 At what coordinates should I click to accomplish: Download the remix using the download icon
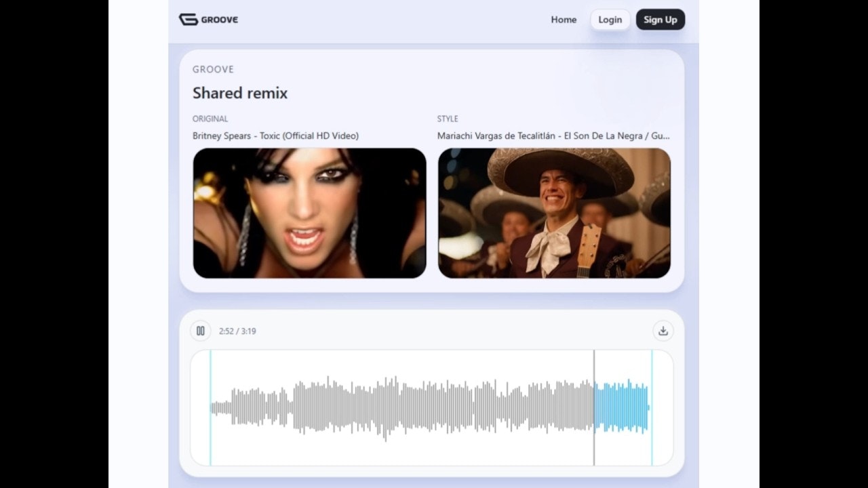(x=663, y=331)
